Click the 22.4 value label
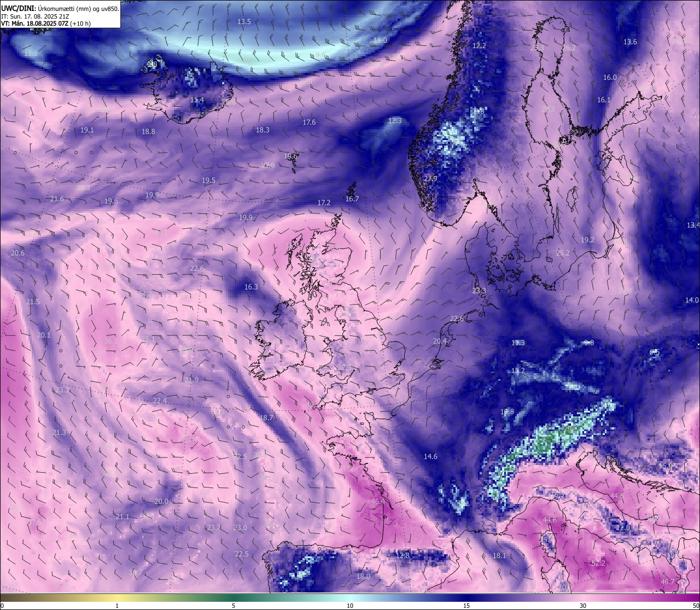This screenshot has height=610, width=700. [x=160, y=400]
